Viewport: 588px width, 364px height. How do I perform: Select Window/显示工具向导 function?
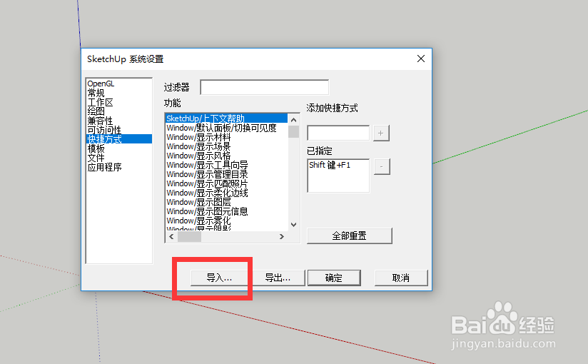coord(226,165)
